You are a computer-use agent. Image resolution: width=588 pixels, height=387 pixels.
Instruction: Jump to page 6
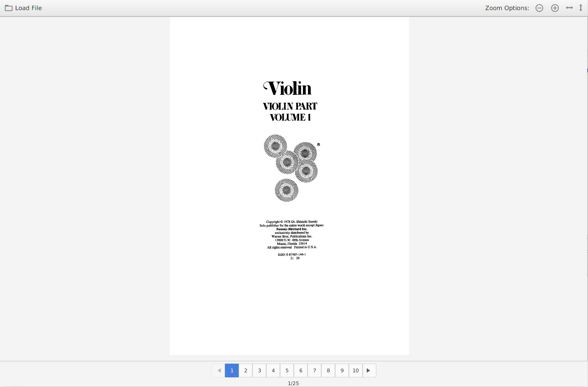pos(301,370)
